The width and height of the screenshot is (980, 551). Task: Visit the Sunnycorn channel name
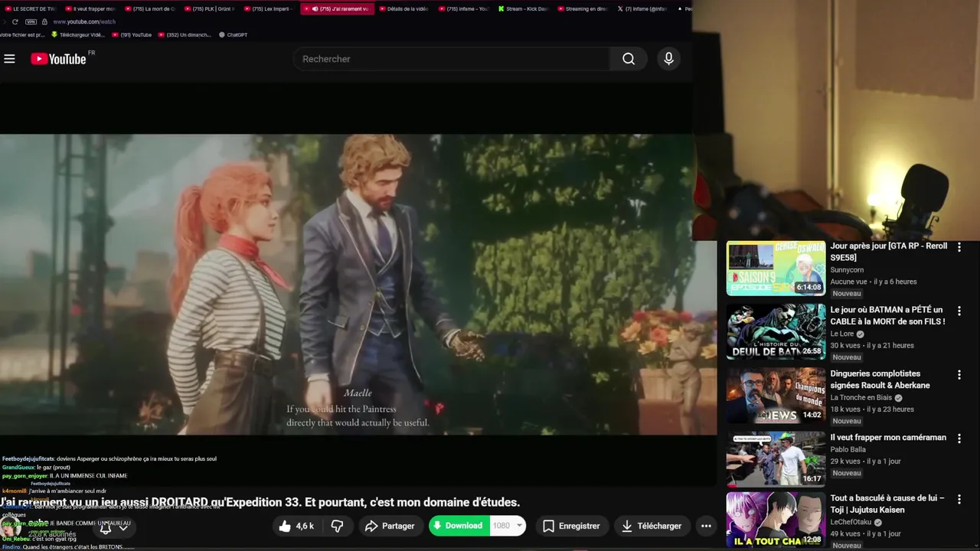coord(847,270)
